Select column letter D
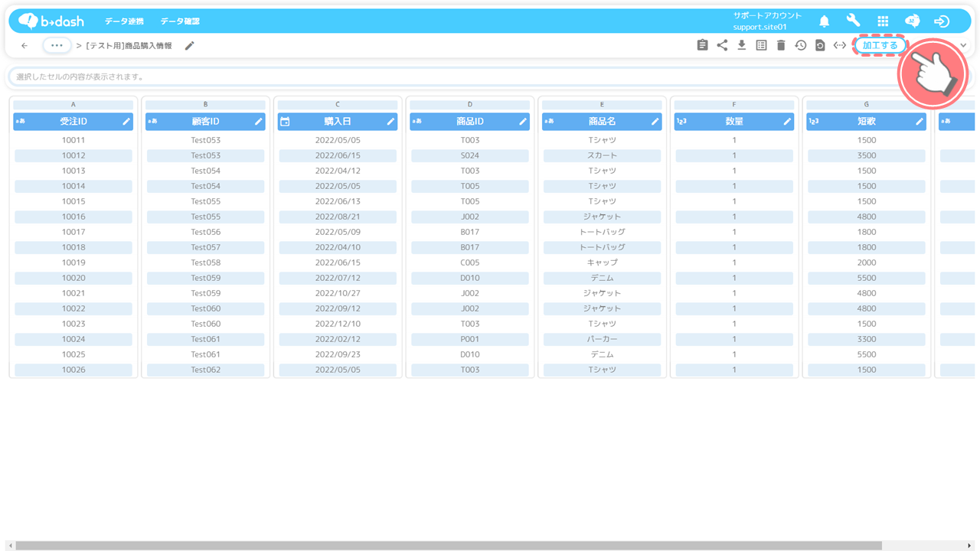The image size is (980, 551). click(x=470, y=104)
